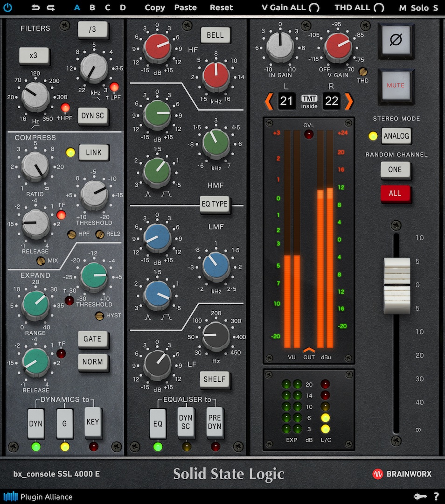The image size is (445, 504).
Task: Click Reset in the top bar
Action: [222, 7]
